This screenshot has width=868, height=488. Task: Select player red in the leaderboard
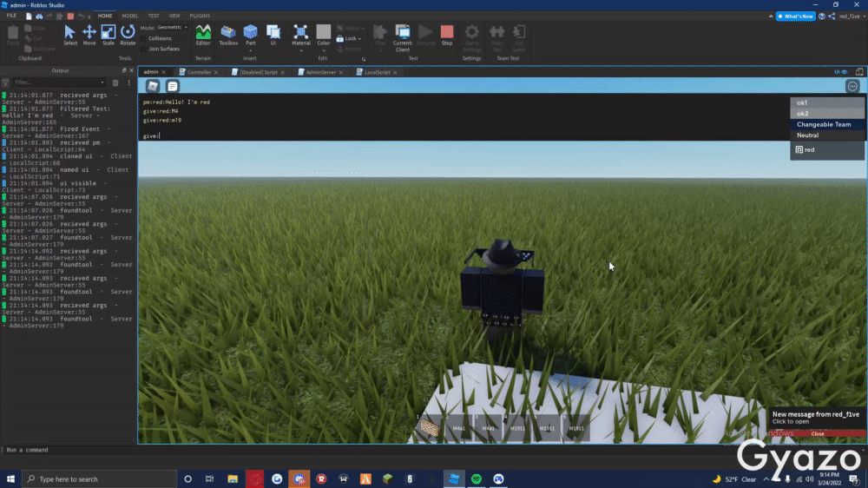click(x=826, y=149)
